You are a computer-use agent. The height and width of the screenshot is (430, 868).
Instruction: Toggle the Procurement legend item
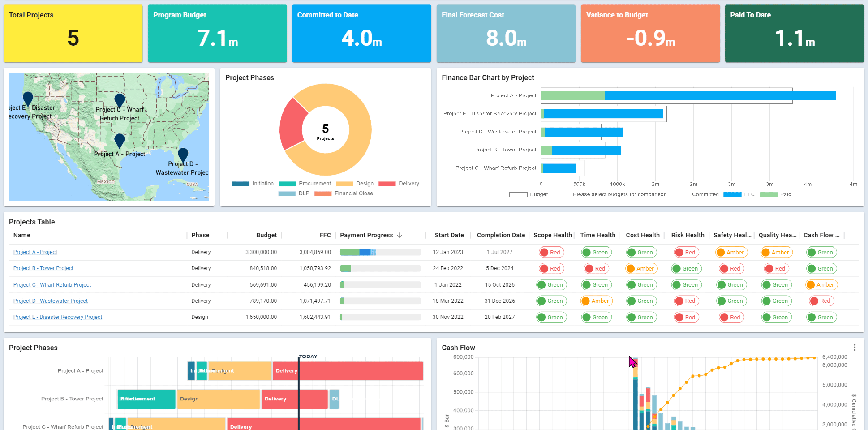[x=305, y=184]
